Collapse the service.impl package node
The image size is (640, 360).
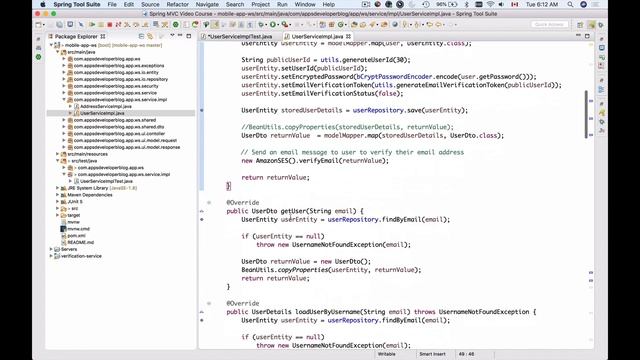(x=64, y=99)
